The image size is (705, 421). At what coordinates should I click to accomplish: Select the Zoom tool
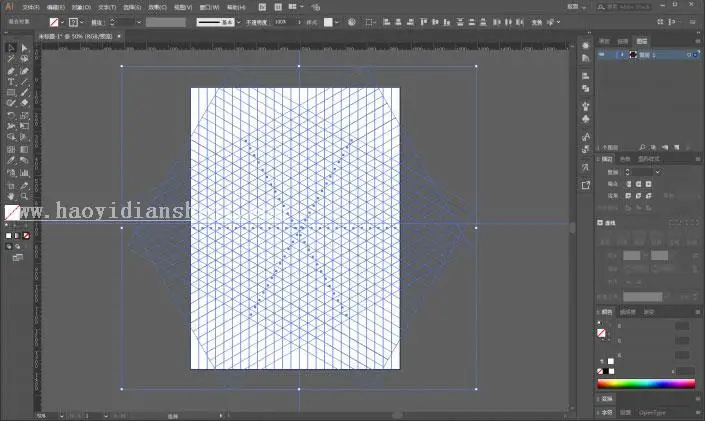coord(24,197)
